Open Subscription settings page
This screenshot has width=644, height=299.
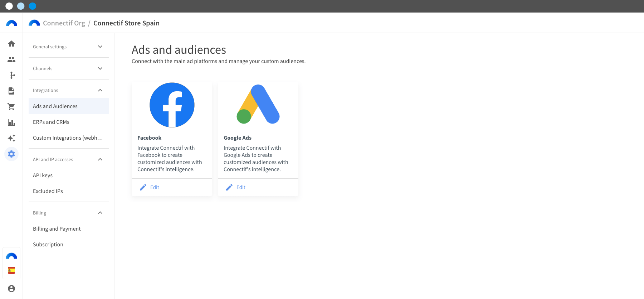[x=69, y=245]
